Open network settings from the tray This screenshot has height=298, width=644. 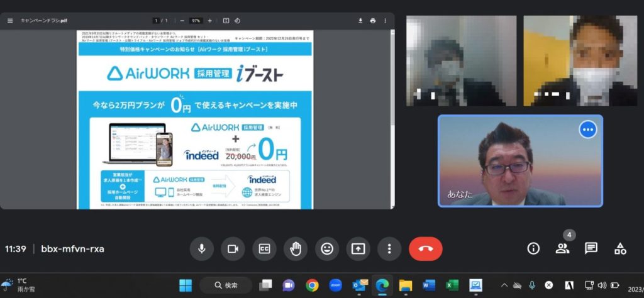[x=589, y=285]
